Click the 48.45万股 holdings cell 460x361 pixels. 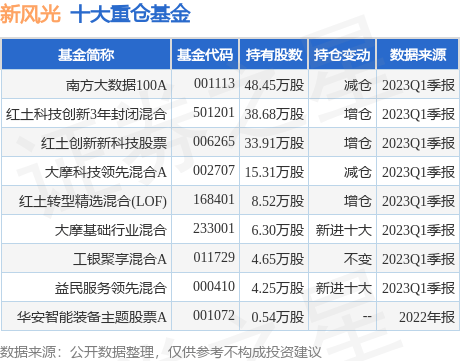(x=274, y=85)
